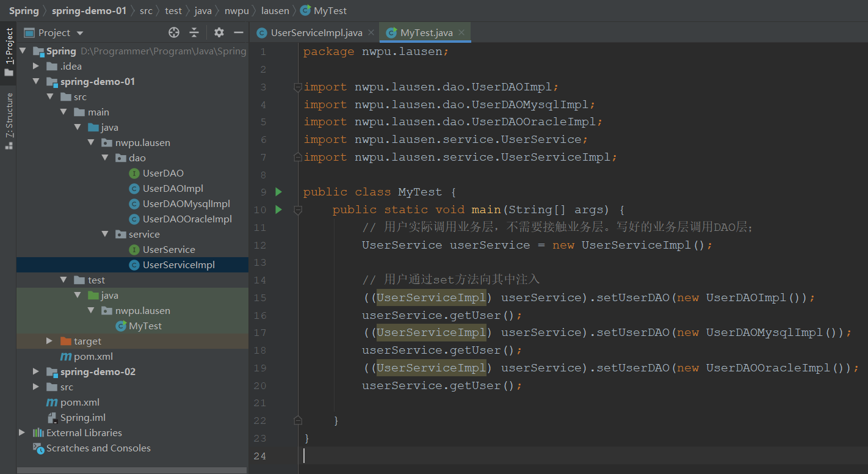The width and height of the screenshot is (868, 474).
Task: Click line number 12 in the gutter
Action: point(259,245)
